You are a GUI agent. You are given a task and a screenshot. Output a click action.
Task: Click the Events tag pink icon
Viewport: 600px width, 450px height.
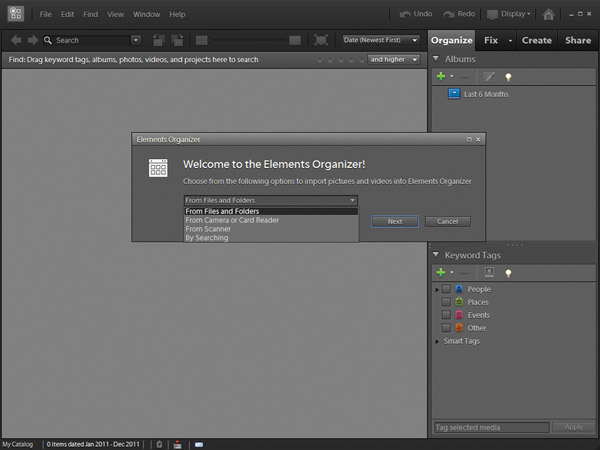click(459, 315)
